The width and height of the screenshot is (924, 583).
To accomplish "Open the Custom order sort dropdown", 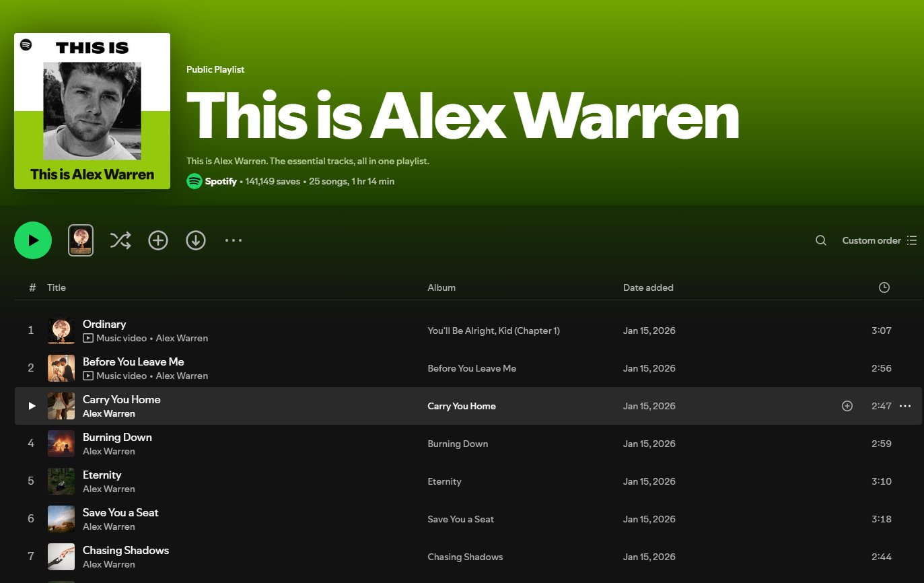I will pos(879,240).
